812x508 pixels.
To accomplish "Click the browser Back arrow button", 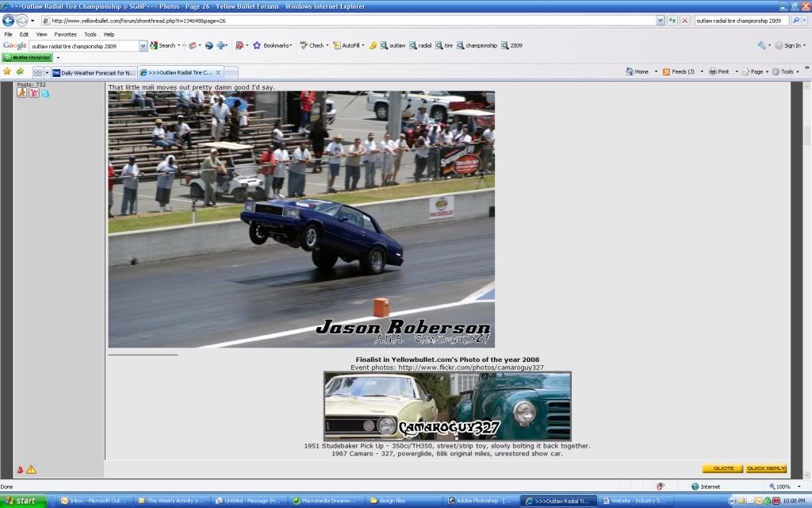I will [9, 21].
